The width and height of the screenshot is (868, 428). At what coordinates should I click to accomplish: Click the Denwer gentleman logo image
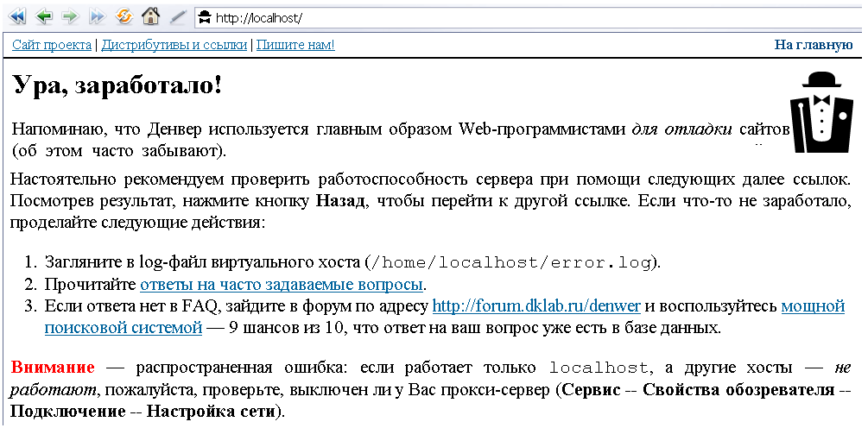click(821, 112)
